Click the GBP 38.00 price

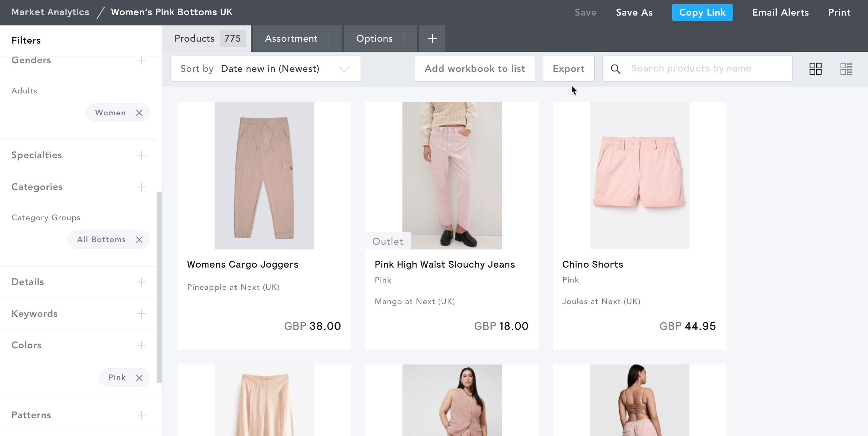coord(312,326)
